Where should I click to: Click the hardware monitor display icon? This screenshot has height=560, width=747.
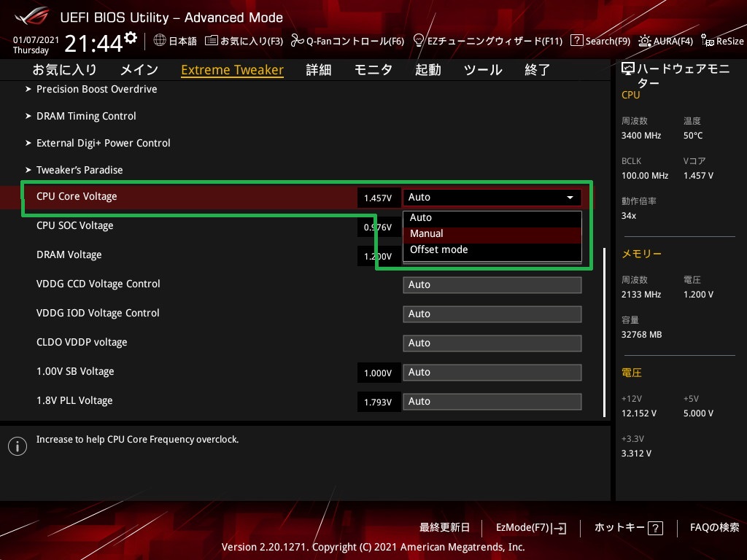[x=628, y=69]
